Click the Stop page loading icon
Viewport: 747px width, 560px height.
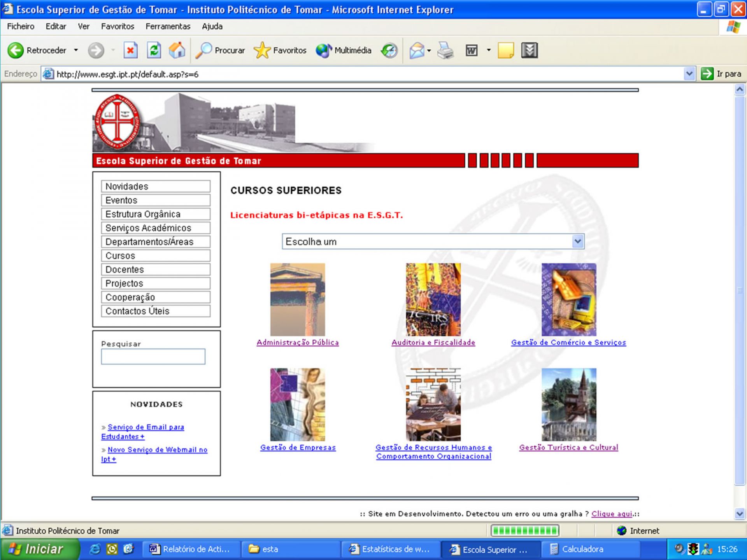pos(130,50)
